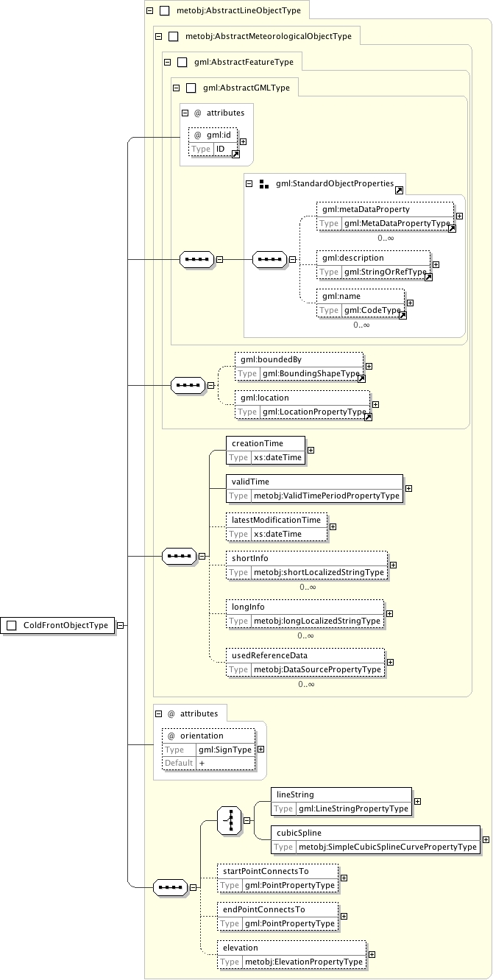493x980 pixels.
Task: Expand usedReferenceData element
Action: 390,662
